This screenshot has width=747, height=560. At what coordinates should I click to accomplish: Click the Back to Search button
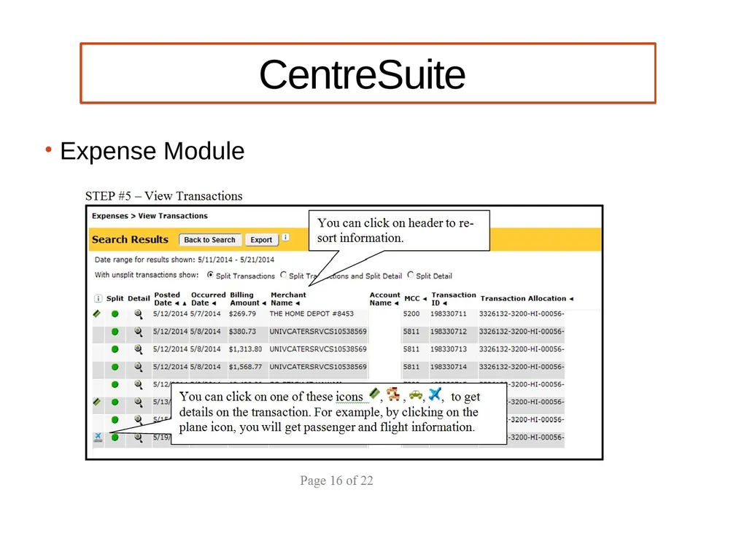tap(210, 239)
